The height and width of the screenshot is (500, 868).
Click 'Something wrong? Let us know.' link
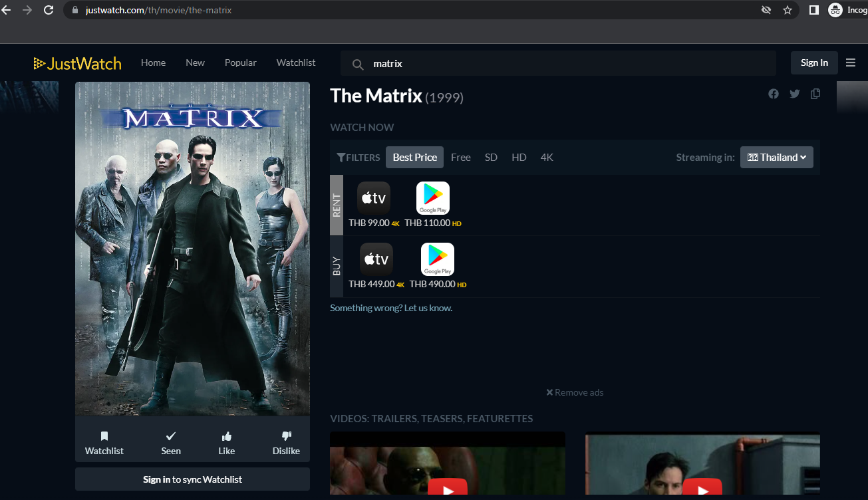tap(391, 308)
